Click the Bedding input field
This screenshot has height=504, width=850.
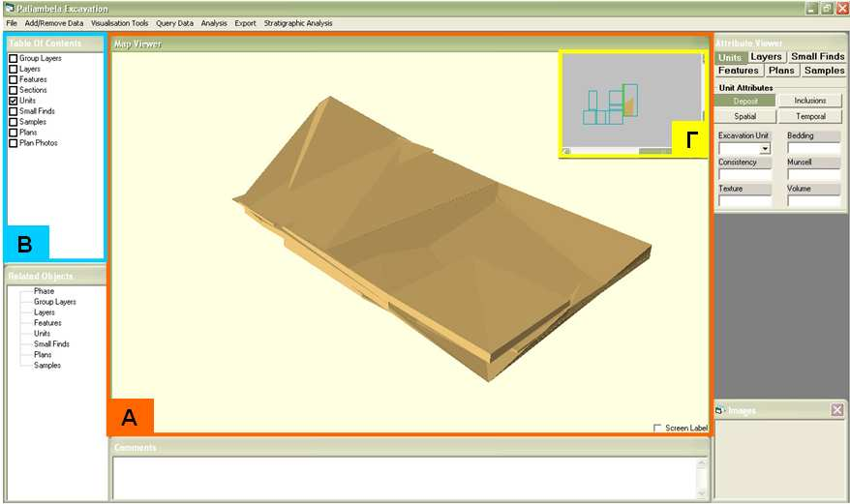click(x=813, y=148)
